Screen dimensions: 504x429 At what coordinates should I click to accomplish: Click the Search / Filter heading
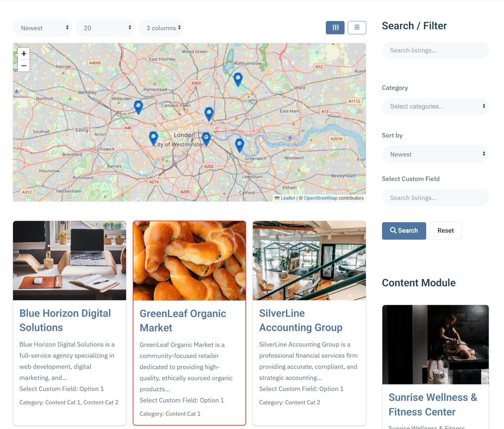point(414,26)
